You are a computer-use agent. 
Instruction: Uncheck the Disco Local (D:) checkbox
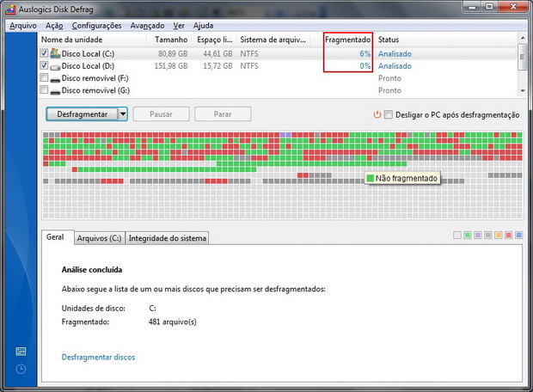tap(44, 65)
